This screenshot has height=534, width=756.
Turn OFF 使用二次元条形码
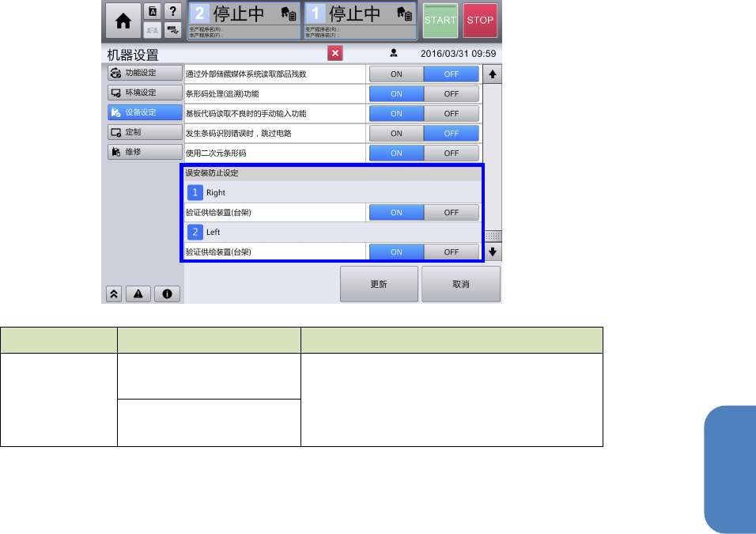coord(452,153)
